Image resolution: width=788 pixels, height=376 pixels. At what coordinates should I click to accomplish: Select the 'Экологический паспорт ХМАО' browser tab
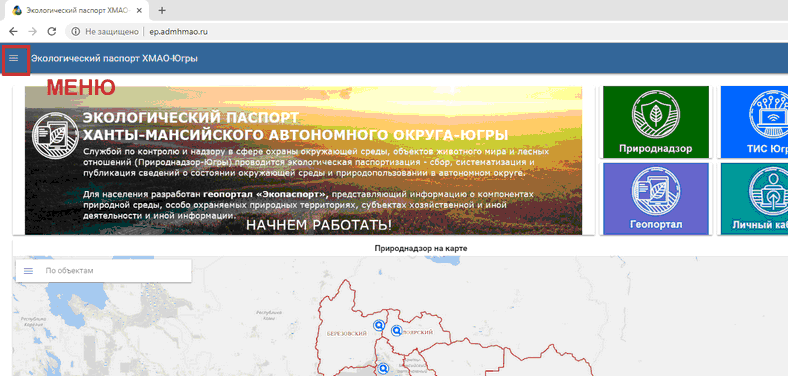[78, 11]
